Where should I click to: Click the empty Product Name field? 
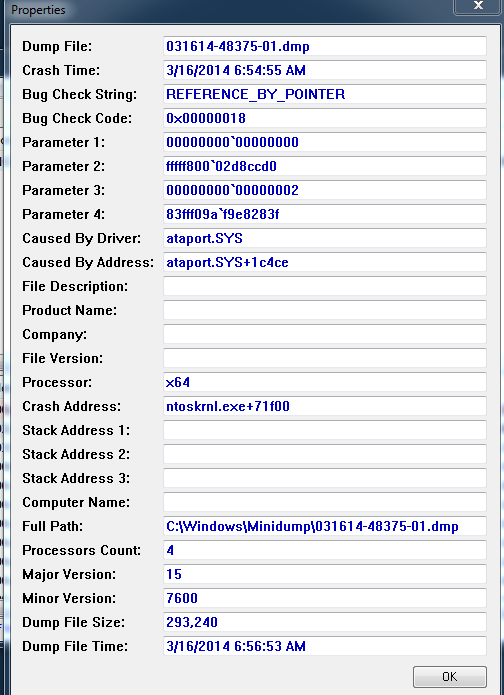324,310
